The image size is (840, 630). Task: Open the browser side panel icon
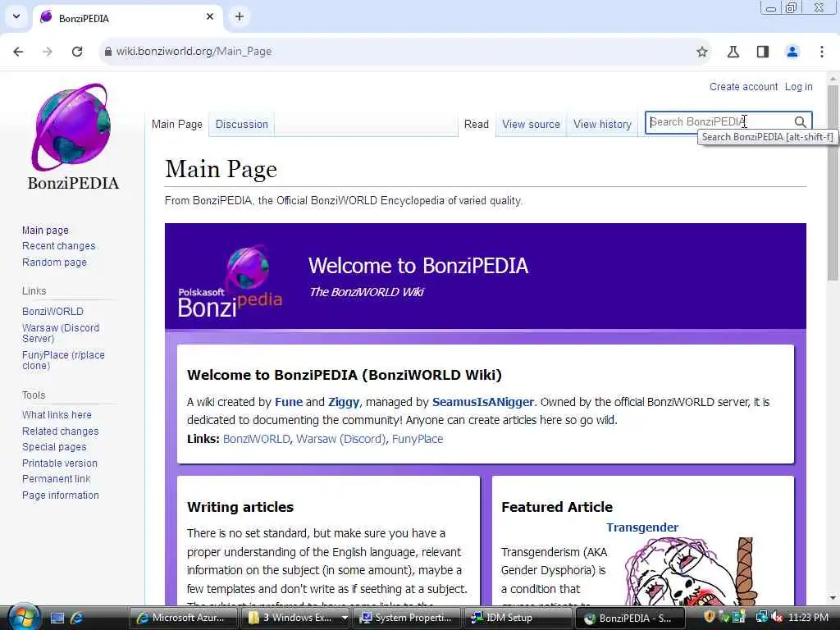(763, 52)
